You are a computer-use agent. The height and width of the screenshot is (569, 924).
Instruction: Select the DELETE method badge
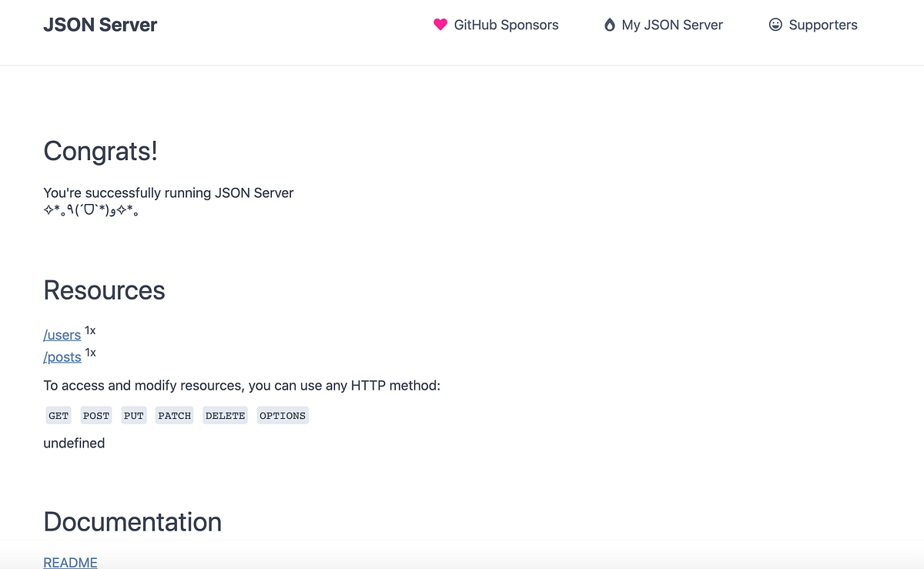pyautogui.click(x=225, y=415)
